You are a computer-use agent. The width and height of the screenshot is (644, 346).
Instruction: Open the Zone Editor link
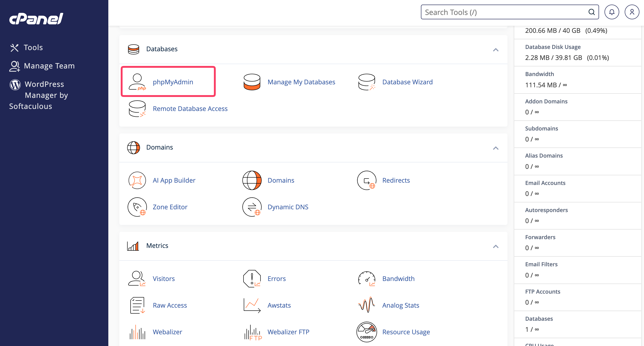[170, 207]
